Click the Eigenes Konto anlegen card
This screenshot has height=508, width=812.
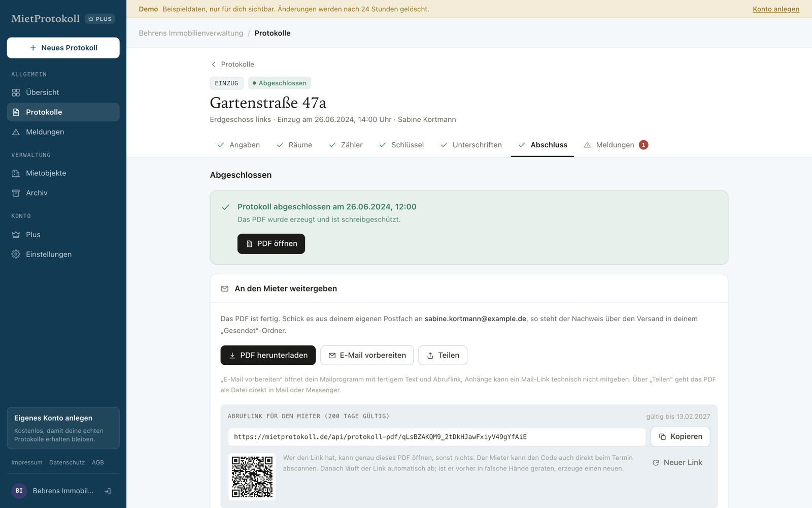[x=63, y=428]
